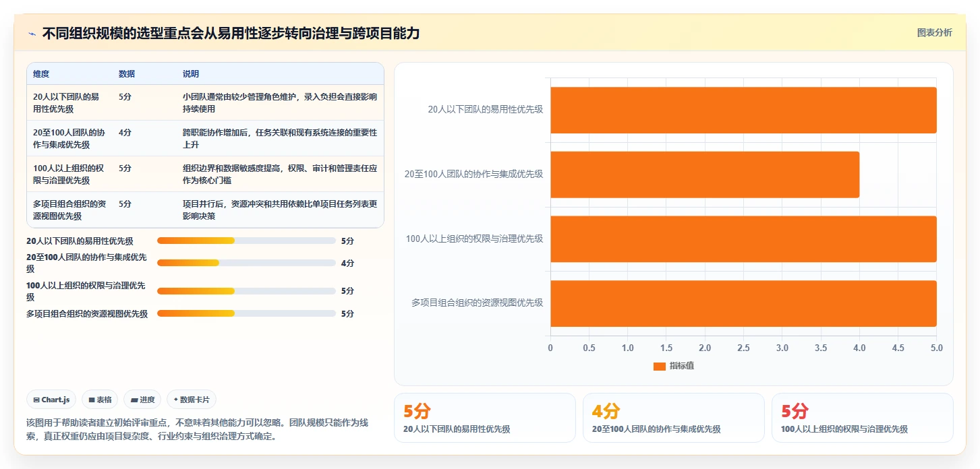Click the 维度 table column header
Screen dimensions: 980x469
coord(41,74)
